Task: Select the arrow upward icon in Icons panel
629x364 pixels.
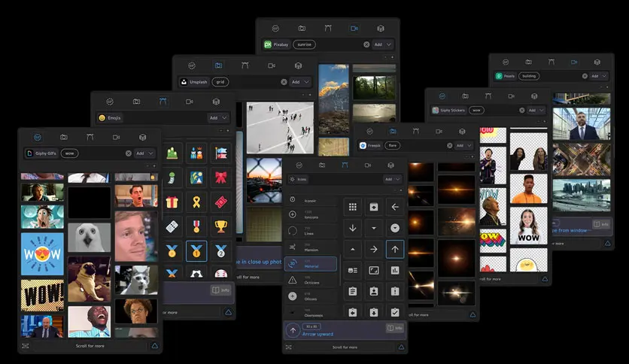Action: [395, 250]
